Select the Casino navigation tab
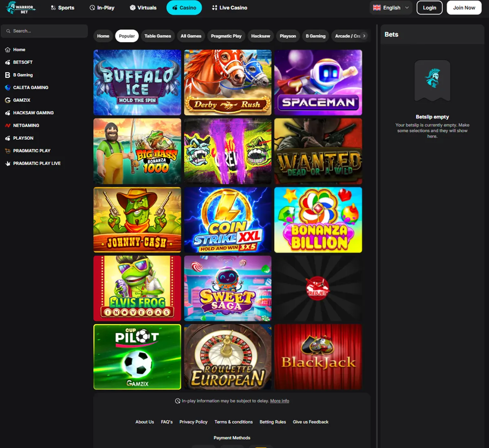This screenshot has width=489, height=448. point(184,8)
